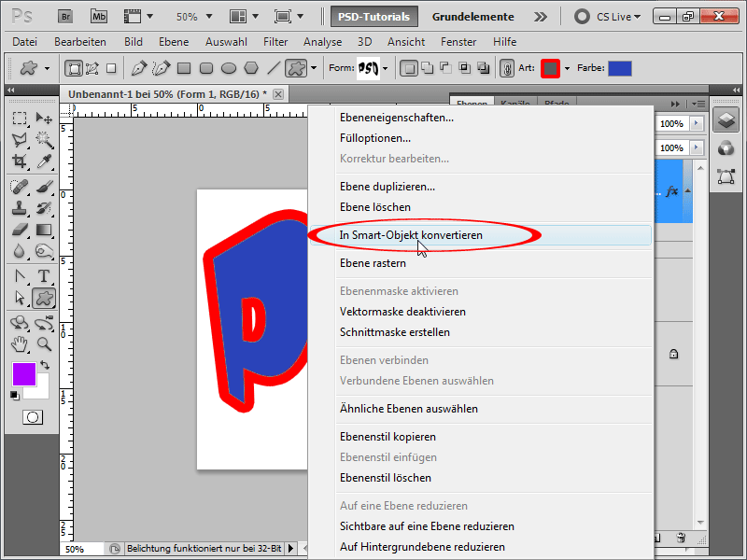
Task: Select the History Brush tool
Action: tap(44, 208)
